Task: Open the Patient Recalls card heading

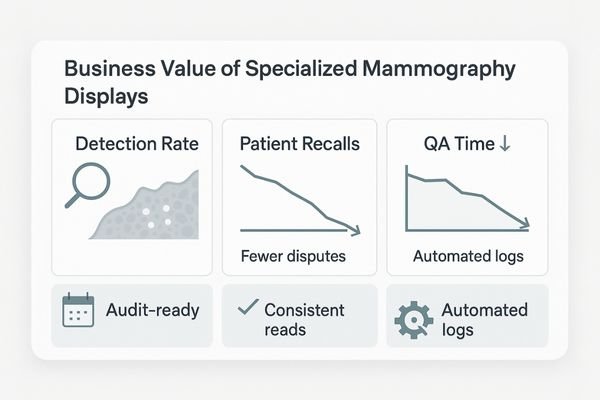Action: point(301,144)
